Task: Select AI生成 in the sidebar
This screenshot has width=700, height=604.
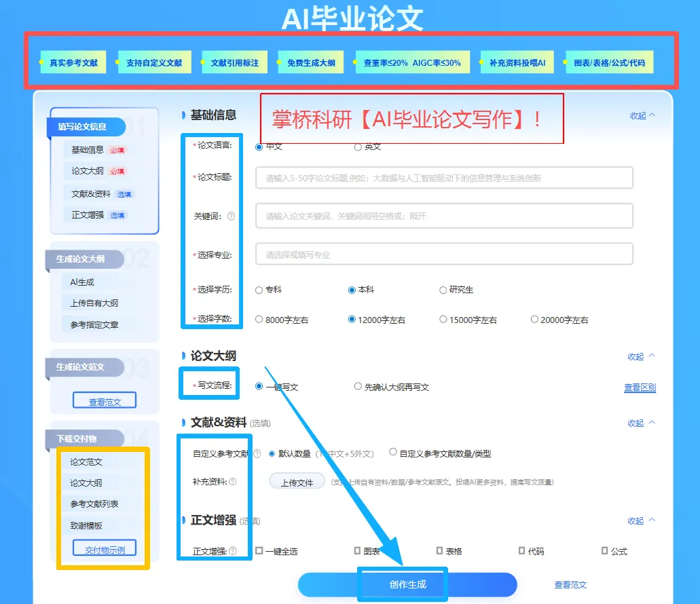Action: (x=82, y=282)
